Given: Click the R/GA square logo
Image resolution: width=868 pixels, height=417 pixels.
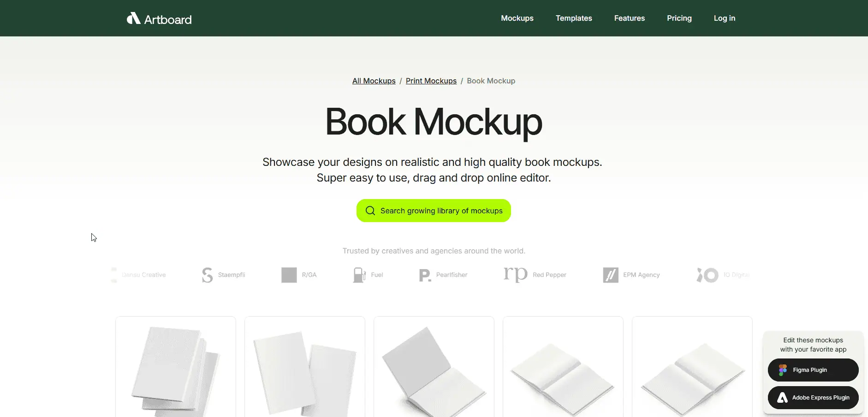Looking at the screenshot, I should pyautogui.click(x=289, y=275).
